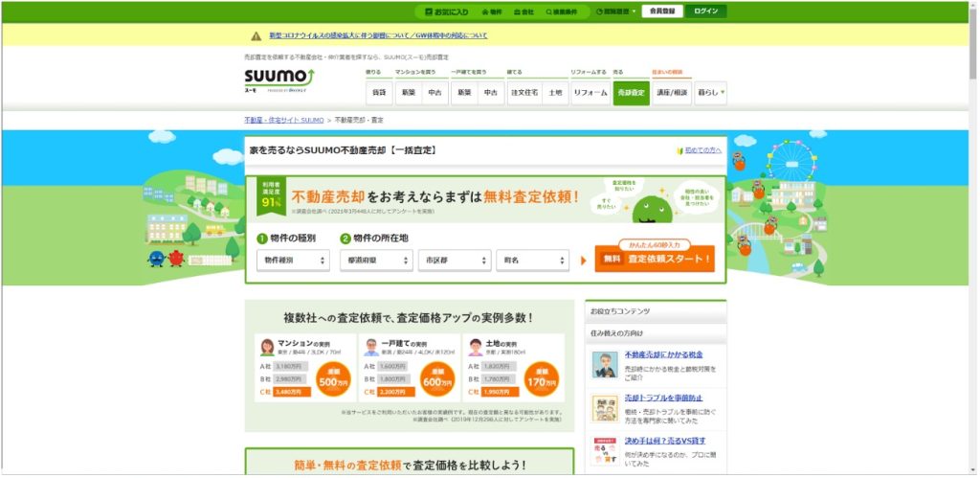Screen dimensions: 980x478
Task: Open 売却査定 tab
Action: 632,93
